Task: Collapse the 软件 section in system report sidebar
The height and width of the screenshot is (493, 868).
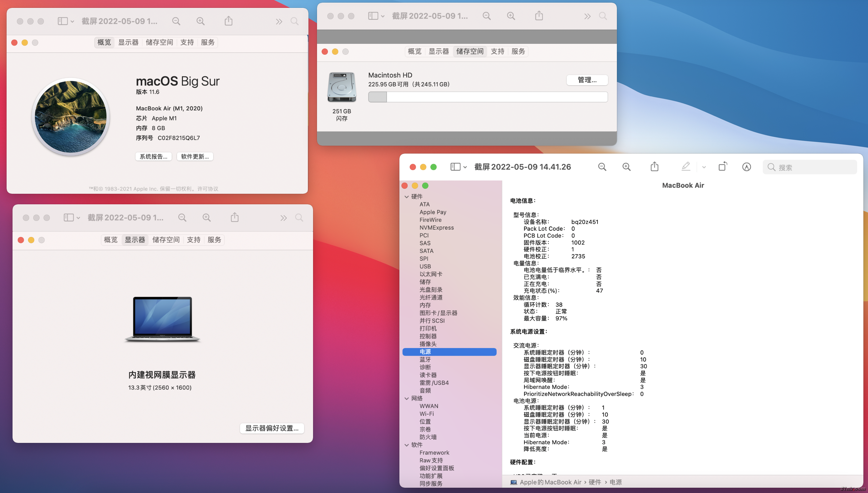Action: (x=407, y=445)
